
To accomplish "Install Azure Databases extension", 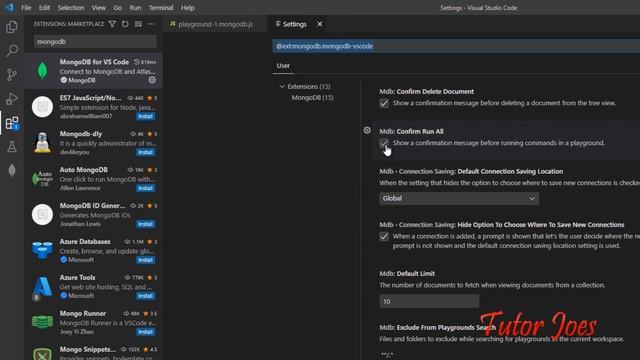I will click(145, 260).
